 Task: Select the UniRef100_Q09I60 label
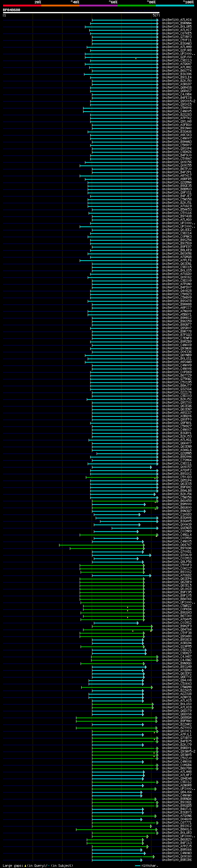click(176, 857)
